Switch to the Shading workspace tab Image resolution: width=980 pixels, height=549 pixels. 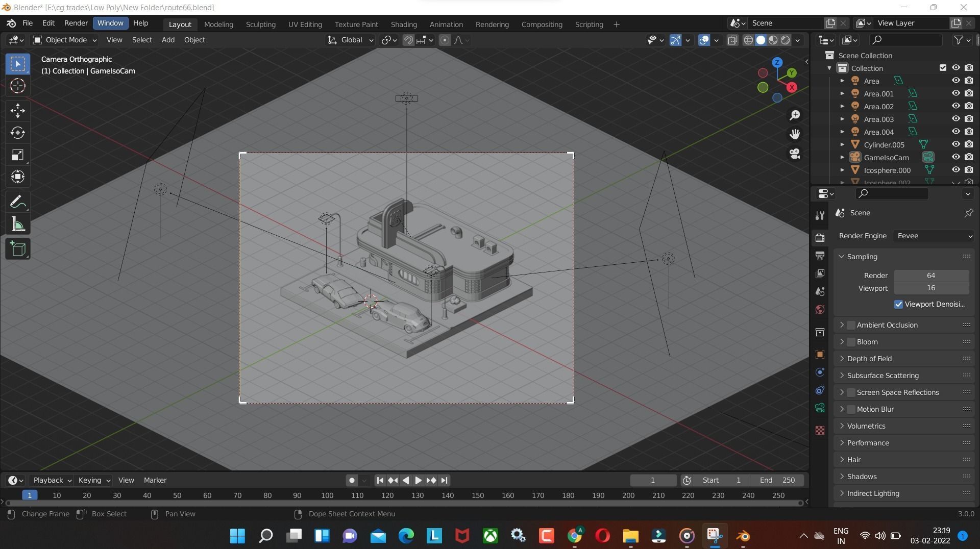tap(404, 24)
